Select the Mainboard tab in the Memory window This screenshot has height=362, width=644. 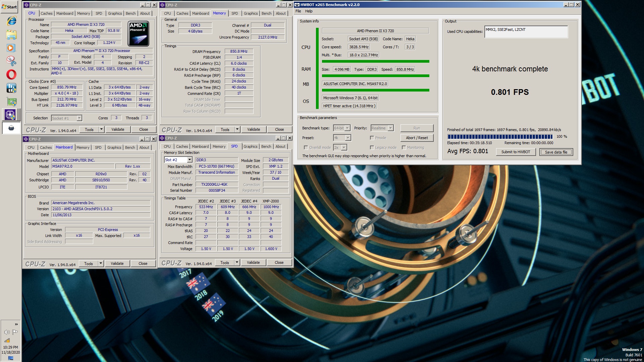tap(201, 13)
